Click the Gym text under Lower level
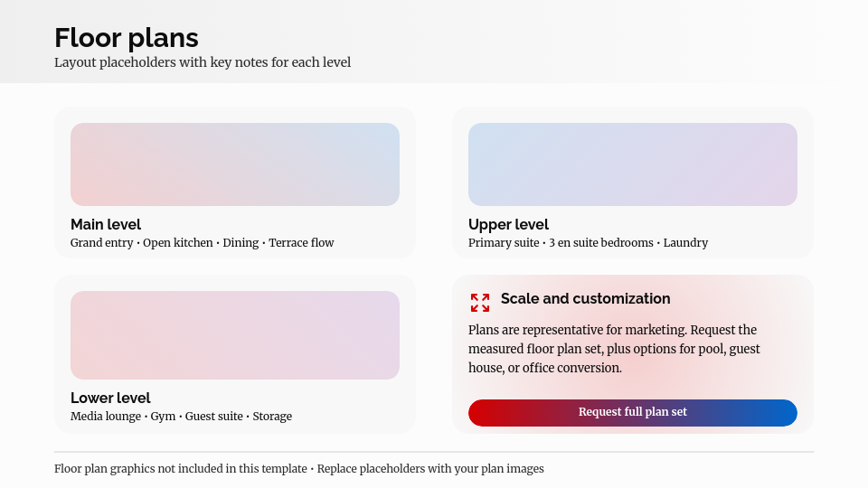 tap(163, 417)
